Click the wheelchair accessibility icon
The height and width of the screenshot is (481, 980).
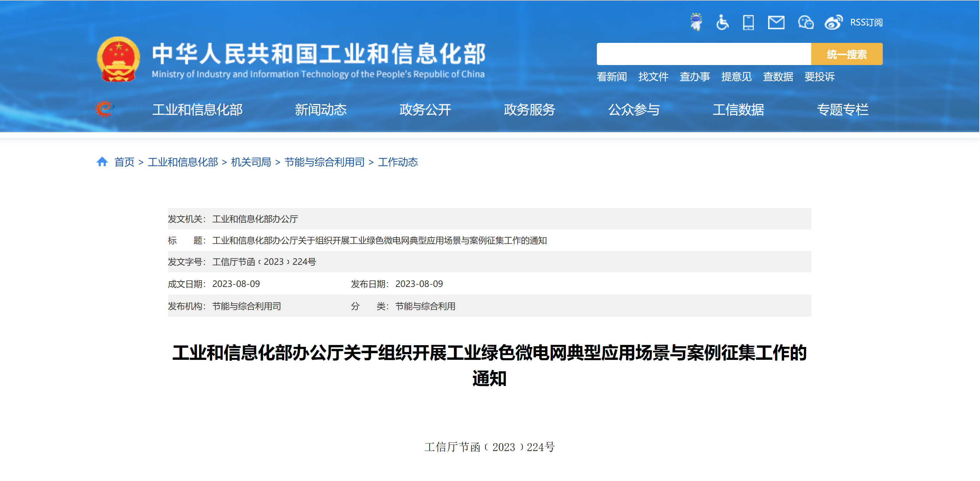point(722,22)
